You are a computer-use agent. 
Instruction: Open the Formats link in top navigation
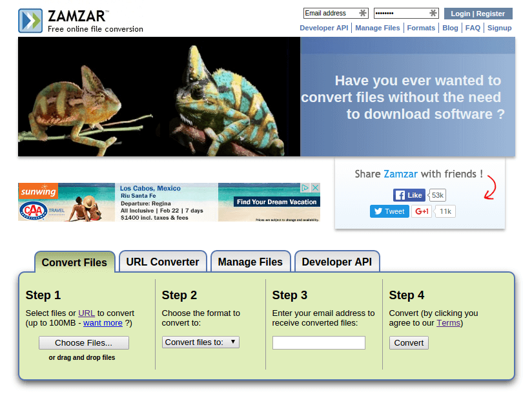(421, 28)
